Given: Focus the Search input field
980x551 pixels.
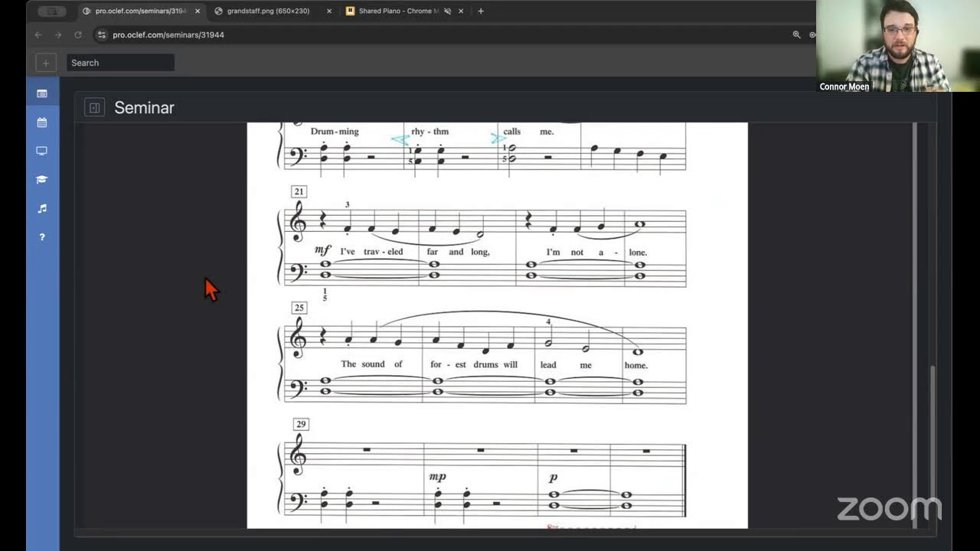Looking at the screenshot, I should pyautogui.click(x=120, y=63).
